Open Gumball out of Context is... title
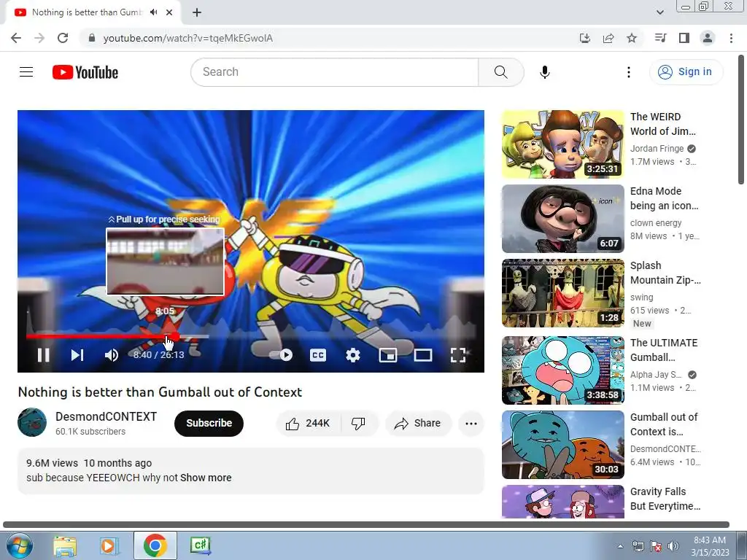 664,424
